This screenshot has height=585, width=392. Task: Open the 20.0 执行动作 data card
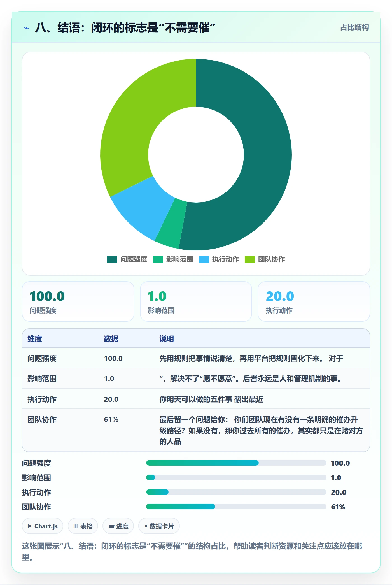(314, 301)
